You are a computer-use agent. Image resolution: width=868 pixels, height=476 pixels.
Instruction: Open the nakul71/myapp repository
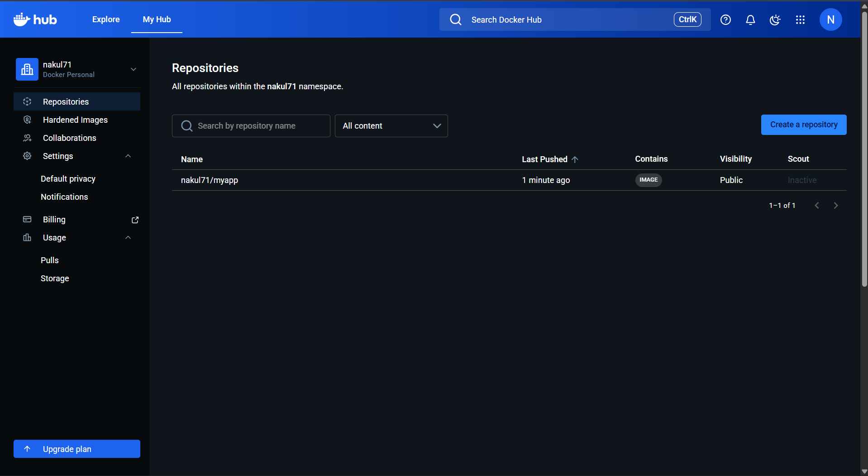click(210, 180)
